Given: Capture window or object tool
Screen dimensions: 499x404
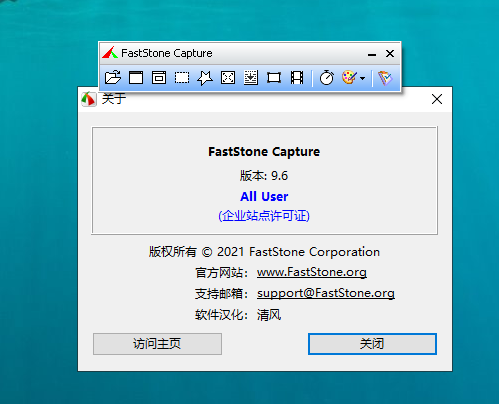Looking at the screenshot, I should tap(159, 78).
